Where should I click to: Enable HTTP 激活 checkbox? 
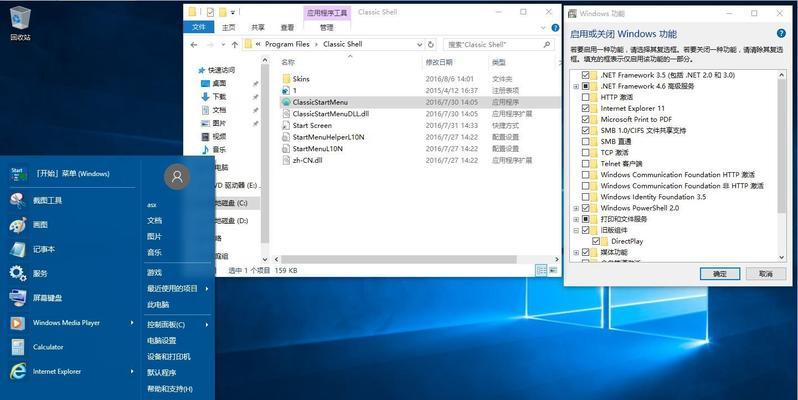click(x=585, y=97)
